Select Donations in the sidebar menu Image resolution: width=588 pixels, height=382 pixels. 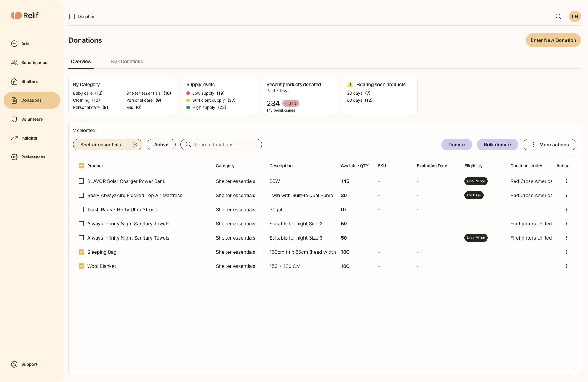[32, 100]
